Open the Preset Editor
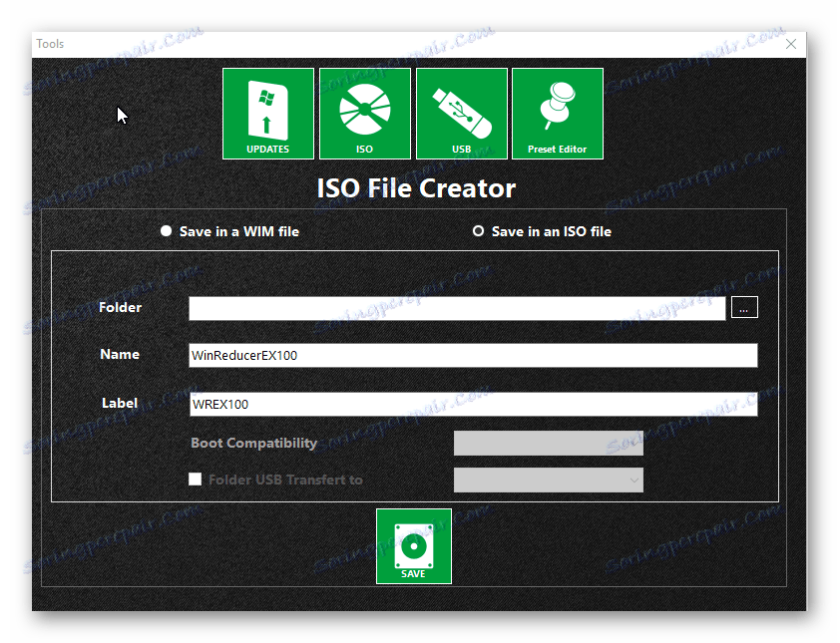 click(x=557, y=113)
